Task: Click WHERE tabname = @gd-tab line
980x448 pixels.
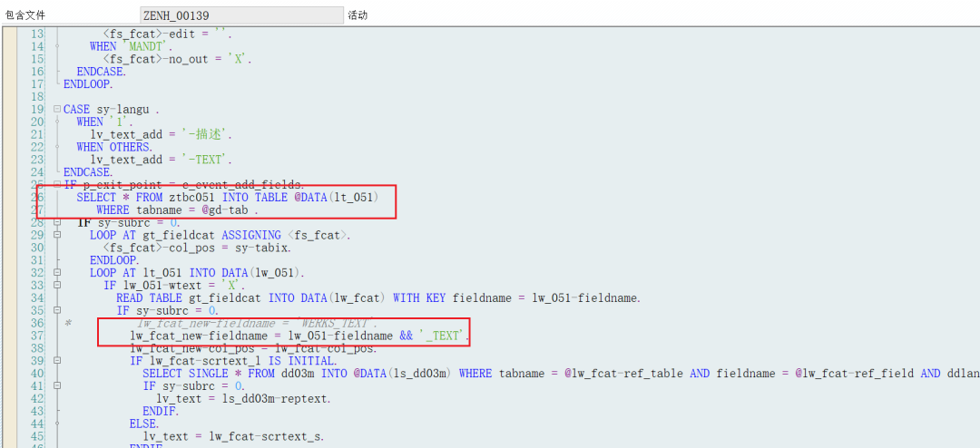Action: (177, 209)
